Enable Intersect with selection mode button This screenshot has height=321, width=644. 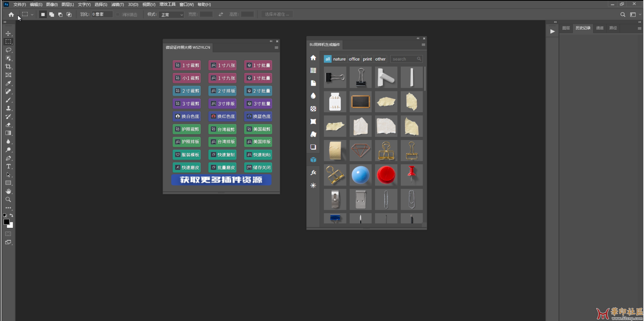click(69, 14)
